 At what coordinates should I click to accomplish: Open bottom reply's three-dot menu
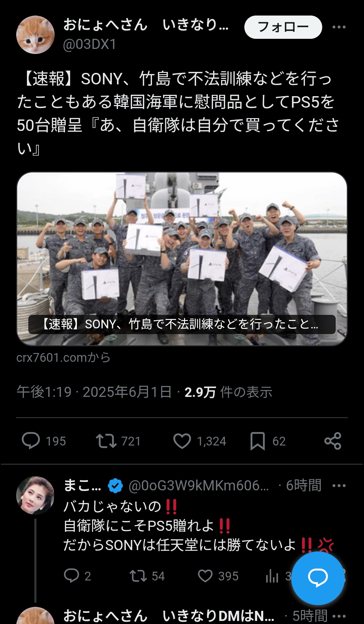[x=339, y=616]
